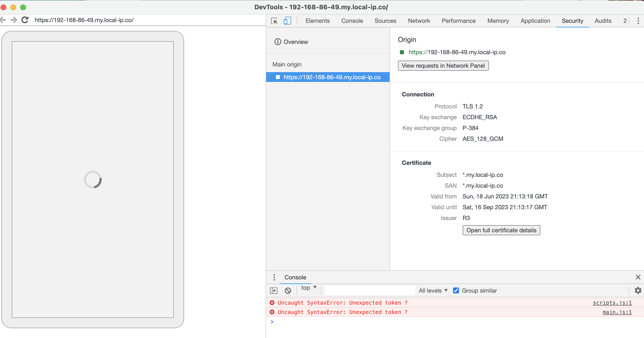Open full certificate details
This screenshot has height=338, width=644.
(501, 230)
